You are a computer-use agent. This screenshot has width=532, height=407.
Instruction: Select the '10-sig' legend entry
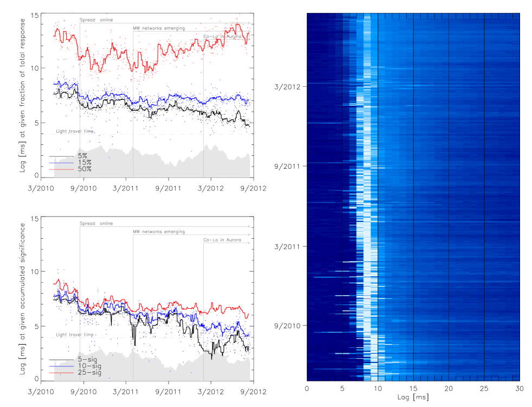(89, 366)
